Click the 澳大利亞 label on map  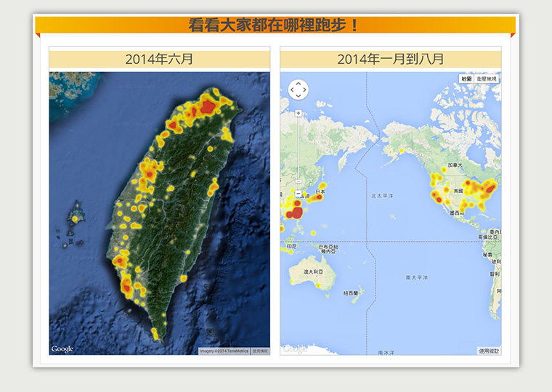tap(313, 271)
